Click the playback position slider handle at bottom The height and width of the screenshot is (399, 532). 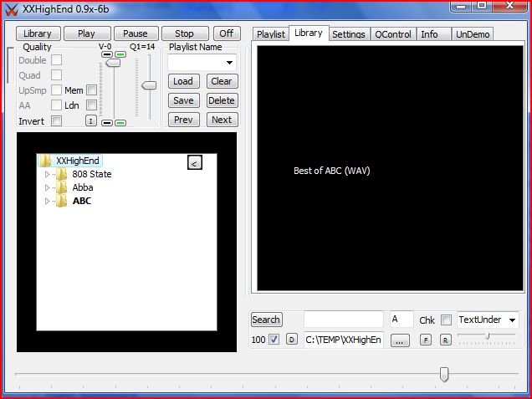[444, 374]
